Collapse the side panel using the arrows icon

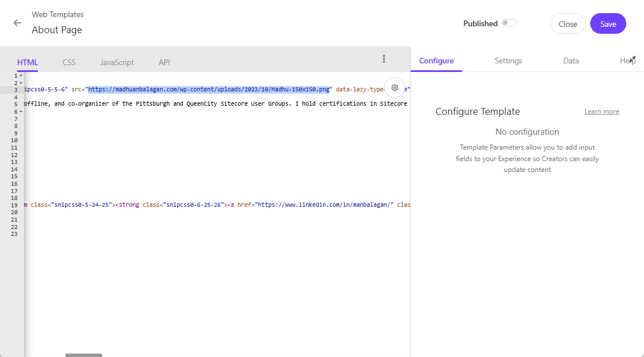point(633,59)
